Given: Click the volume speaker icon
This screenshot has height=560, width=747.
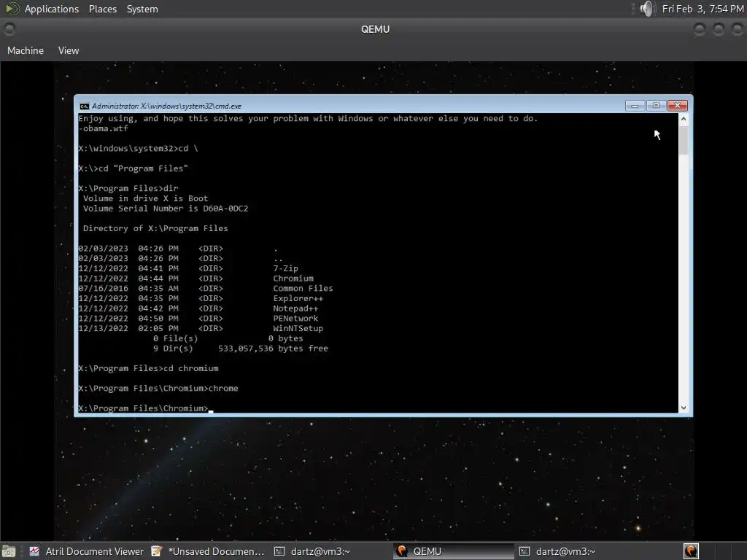Looking at the screenshot, I should (646, 9).
